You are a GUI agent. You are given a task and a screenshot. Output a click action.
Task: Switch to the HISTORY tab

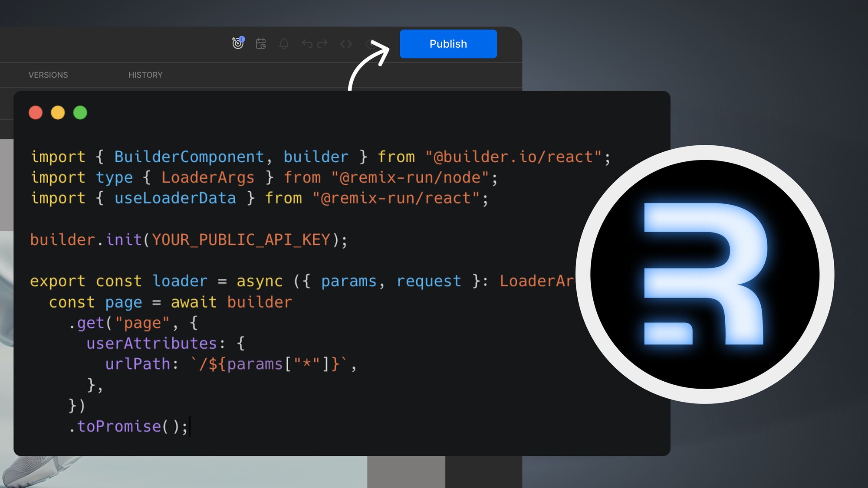(x=145, y=75)
